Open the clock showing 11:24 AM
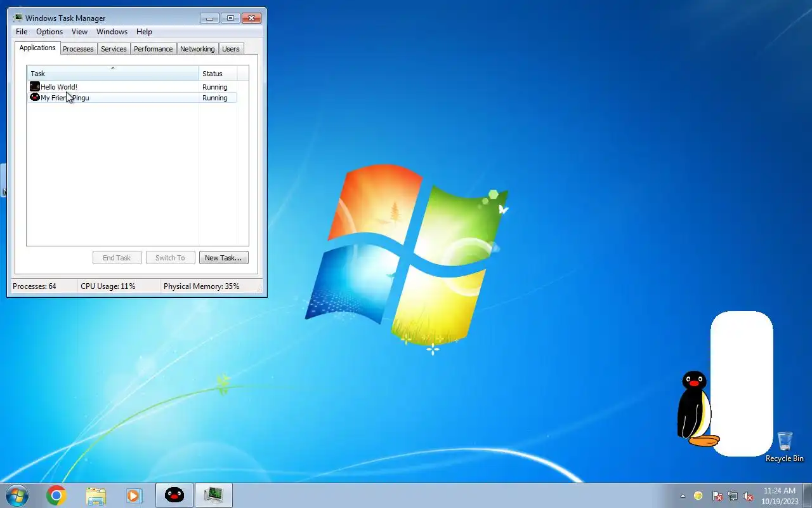Screen dimensions: 812x508 pyautogui.click(x=780, y=496)
